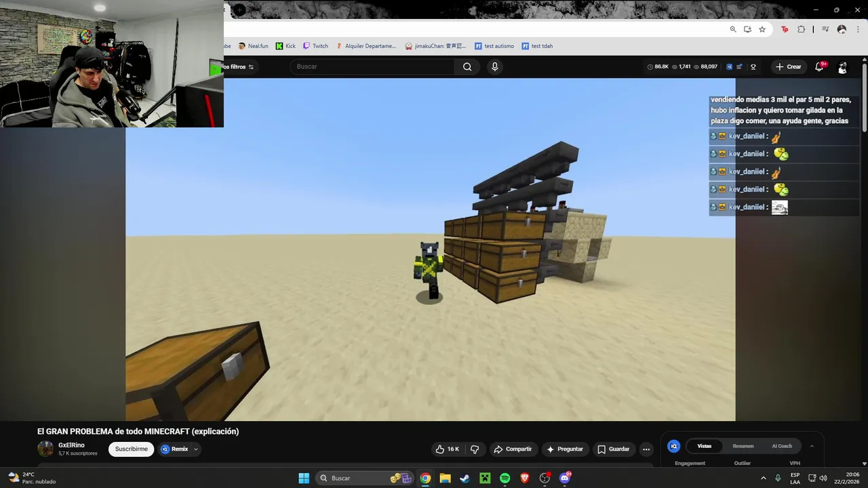
Task: Switch to the AI Coach tab
Action: pyautogui.click(x=782, y=446)
